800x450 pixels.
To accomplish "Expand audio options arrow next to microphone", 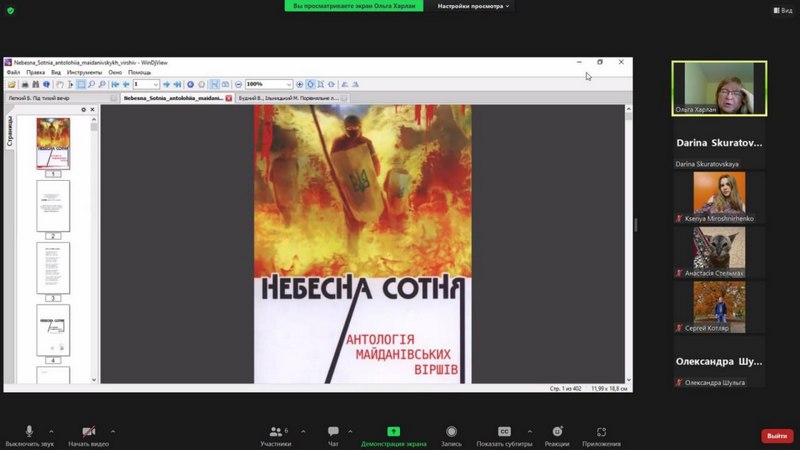I will point(51,432).
